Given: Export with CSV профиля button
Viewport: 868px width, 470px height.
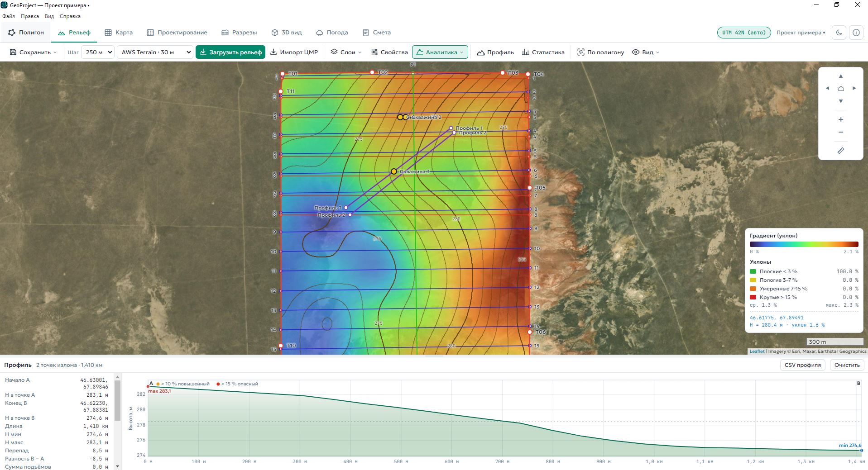Looking at the screenshot, I should click(803, 365).
